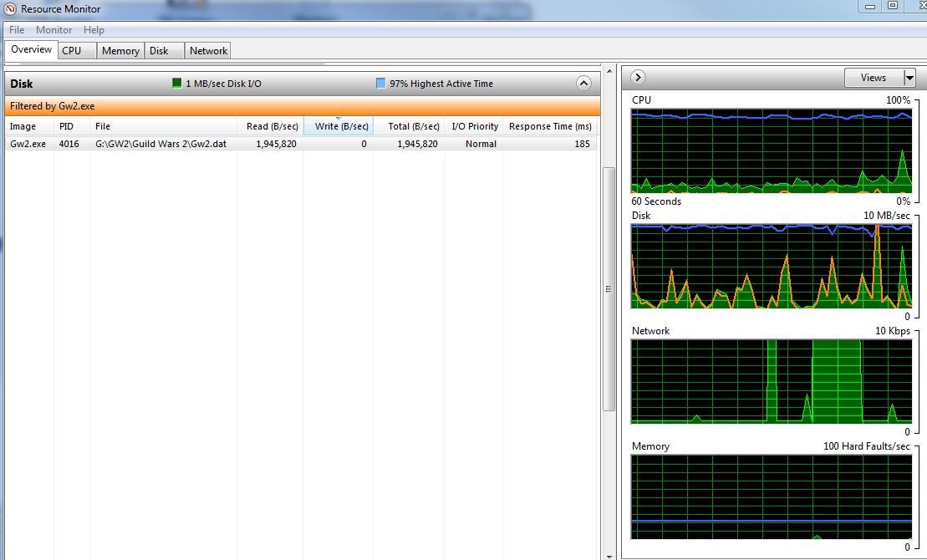Click the green Disk I/O legend square
Viewport: 927px width, 560px height.
176,84
